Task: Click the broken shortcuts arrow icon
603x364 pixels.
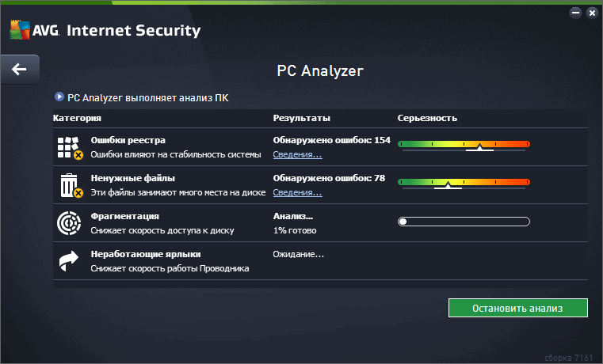Action: (68, 261)
